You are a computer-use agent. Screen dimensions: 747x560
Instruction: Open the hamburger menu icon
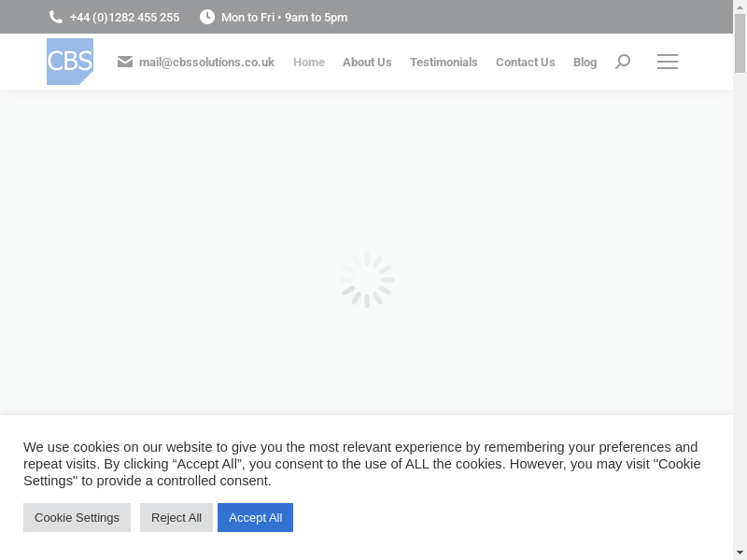coord(668,62)
